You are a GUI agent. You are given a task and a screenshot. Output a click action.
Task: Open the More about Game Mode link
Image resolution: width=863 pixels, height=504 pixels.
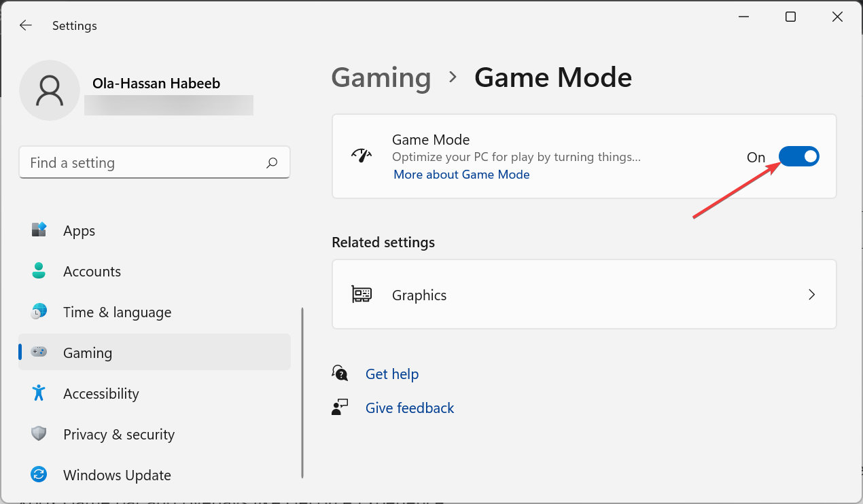461,175
